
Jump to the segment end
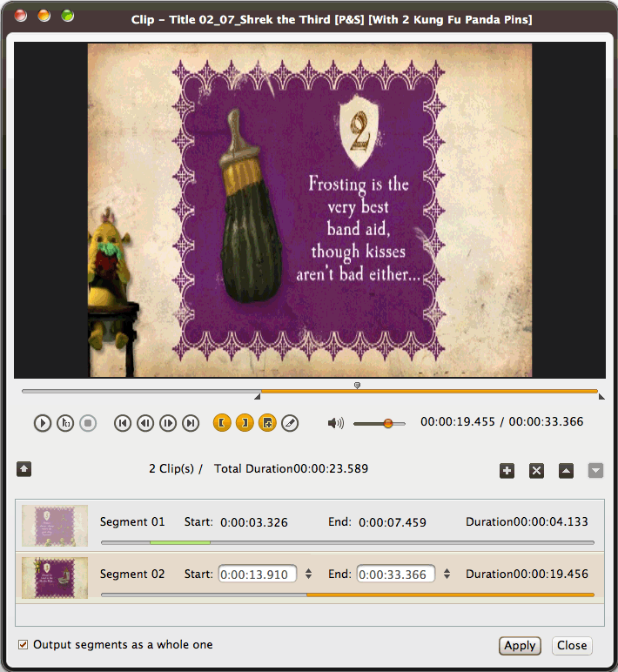[191, 423]
